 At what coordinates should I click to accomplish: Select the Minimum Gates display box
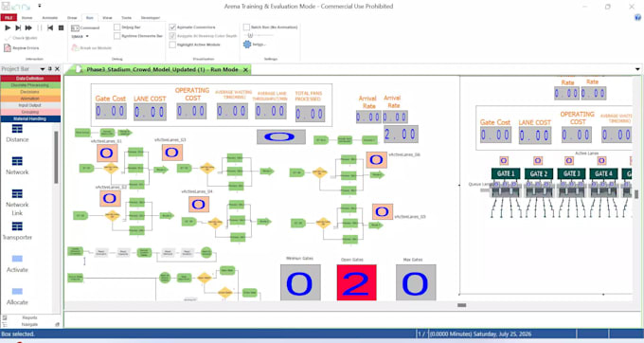(x=300, y=282)
